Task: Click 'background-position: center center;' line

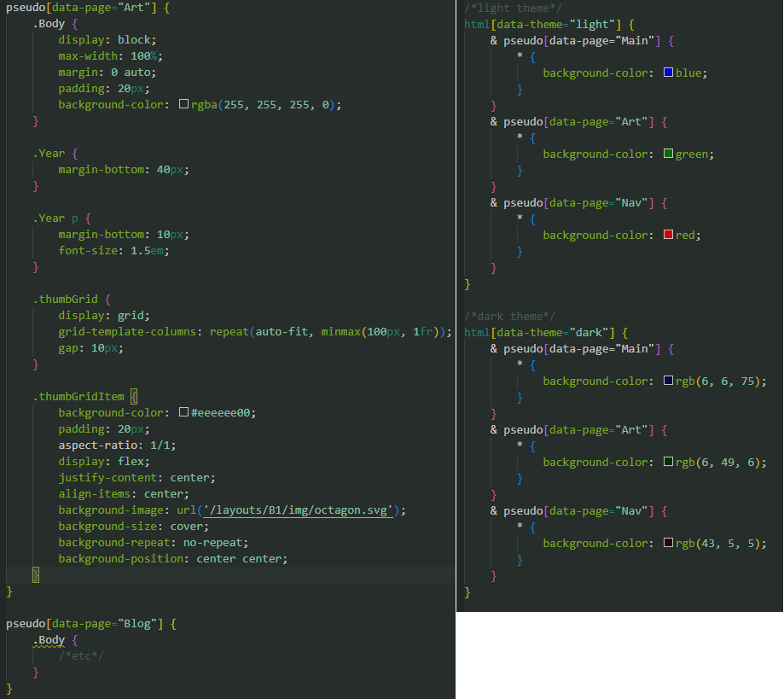Action: [x=173, y=559]
